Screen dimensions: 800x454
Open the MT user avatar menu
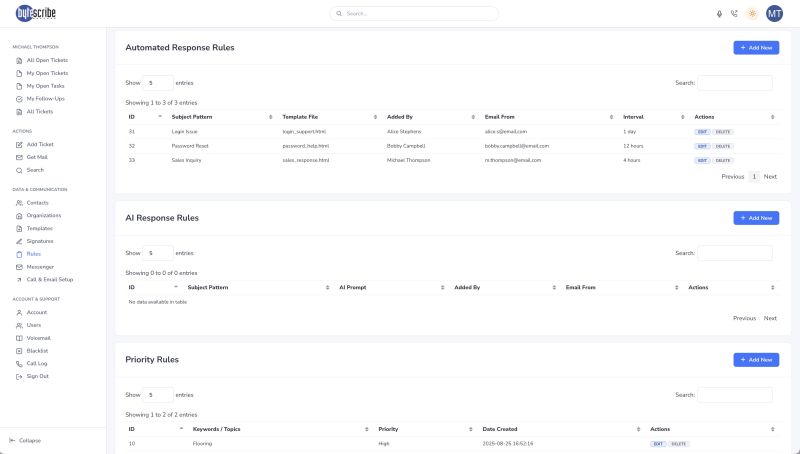coord(775,14)
